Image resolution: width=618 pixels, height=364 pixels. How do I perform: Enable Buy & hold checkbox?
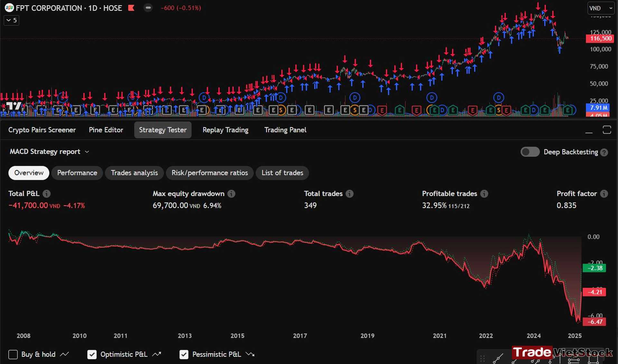pos(13,354)
